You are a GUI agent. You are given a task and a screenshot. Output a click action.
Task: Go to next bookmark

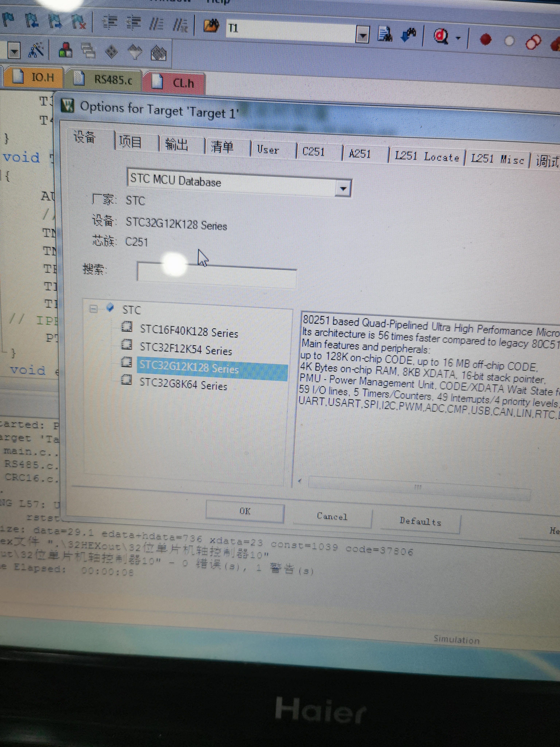point(55,21)
